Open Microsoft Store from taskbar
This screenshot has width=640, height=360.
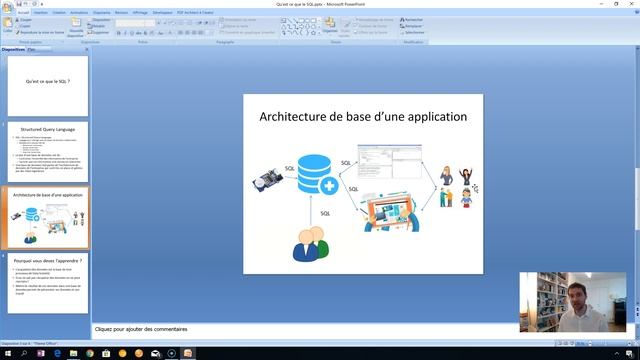tap(106, 353)
